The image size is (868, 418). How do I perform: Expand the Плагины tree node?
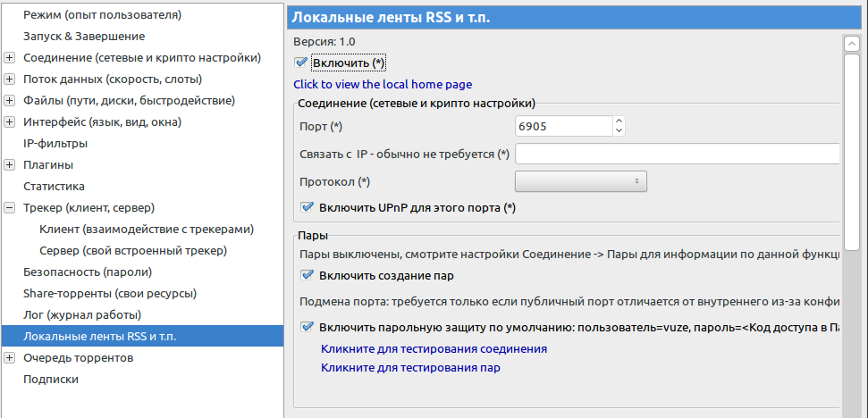[10, 165]
